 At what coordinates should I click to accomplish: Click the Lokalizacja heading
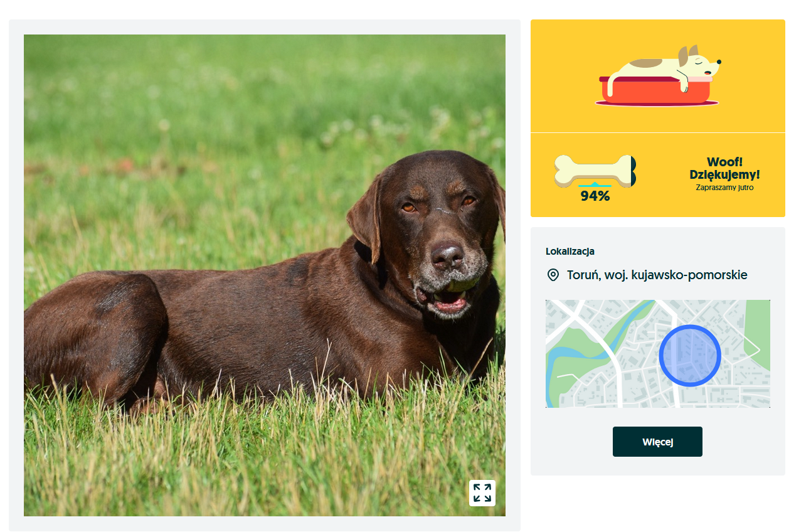[570, 252]
